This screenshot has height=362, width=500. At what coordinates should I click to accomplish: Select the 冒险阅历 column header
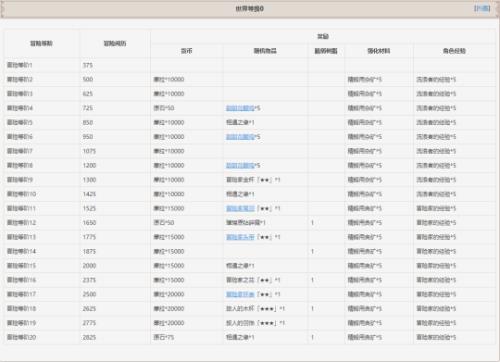115,44
